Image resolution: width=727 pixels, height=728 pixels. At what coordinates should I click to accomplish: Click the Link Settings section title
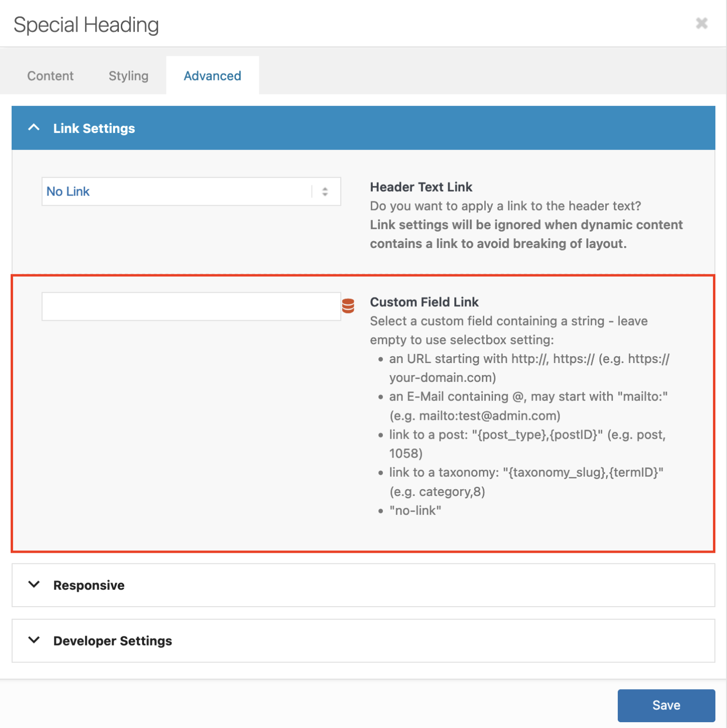(x=94, y=129)
